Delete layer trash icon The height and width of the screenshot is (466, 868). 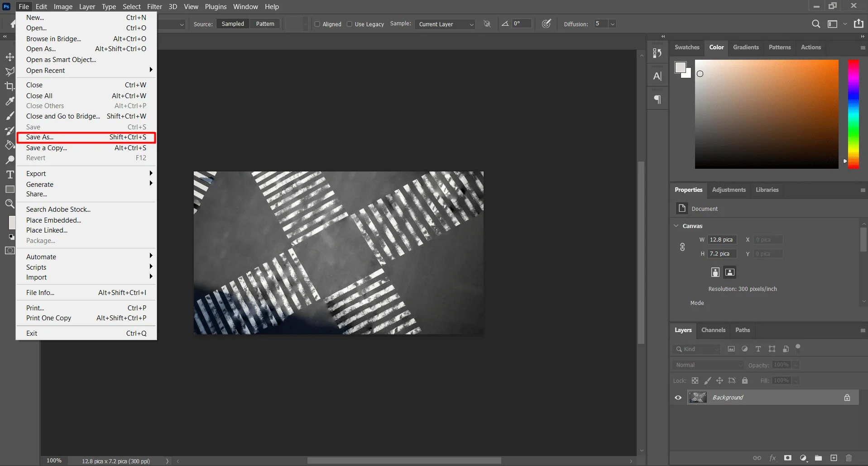point(849,458)
